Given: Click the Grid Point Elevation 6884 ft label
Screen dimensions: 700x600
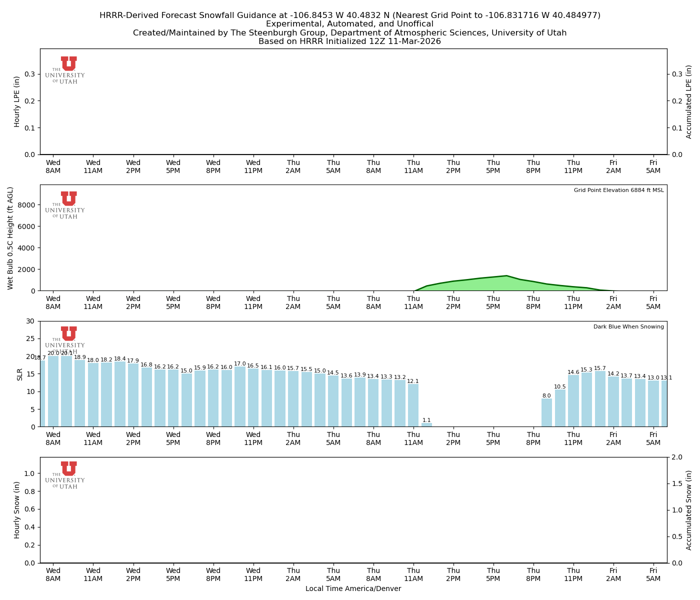Looking at the screenshot, I should 620,190.
